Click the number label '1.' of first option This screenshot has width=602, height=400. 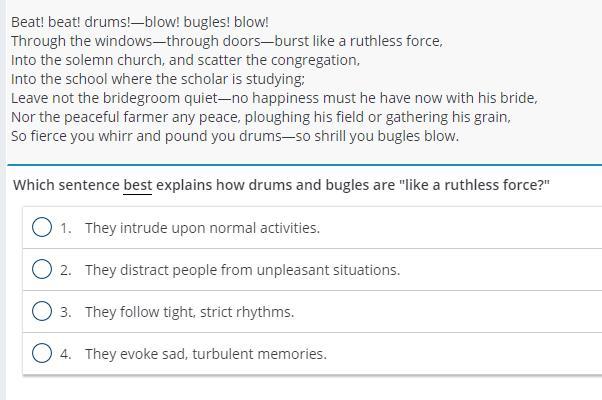(x=66, y=228)
